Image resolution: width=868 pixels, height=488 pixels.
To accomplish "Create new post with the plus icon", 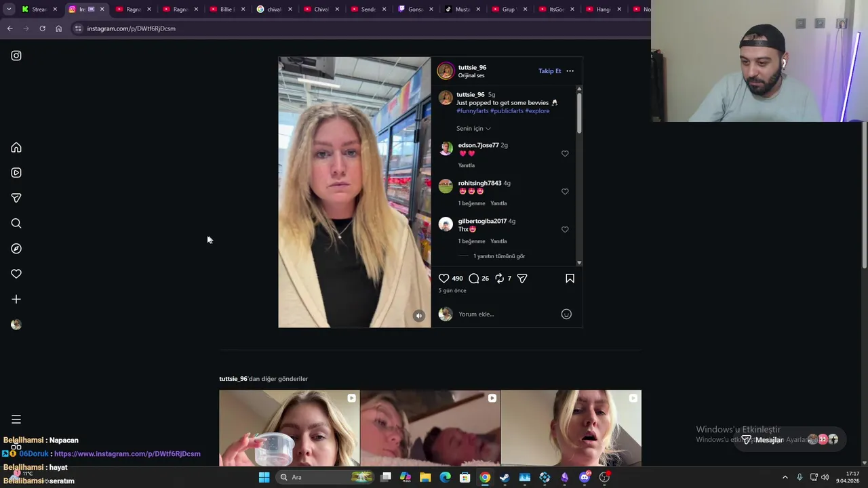I will [x=16, y=299].
